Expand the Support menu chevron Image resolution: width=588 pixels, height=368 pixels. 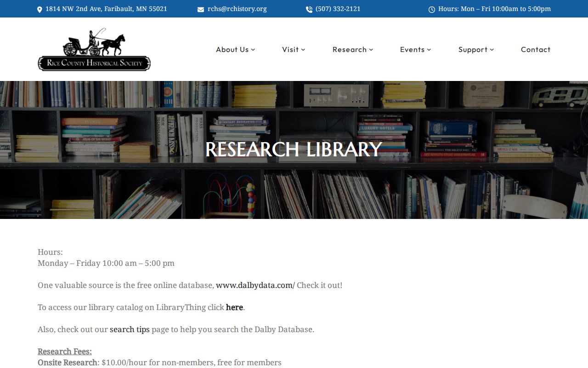pyautogui.click(x=492, y=50)
